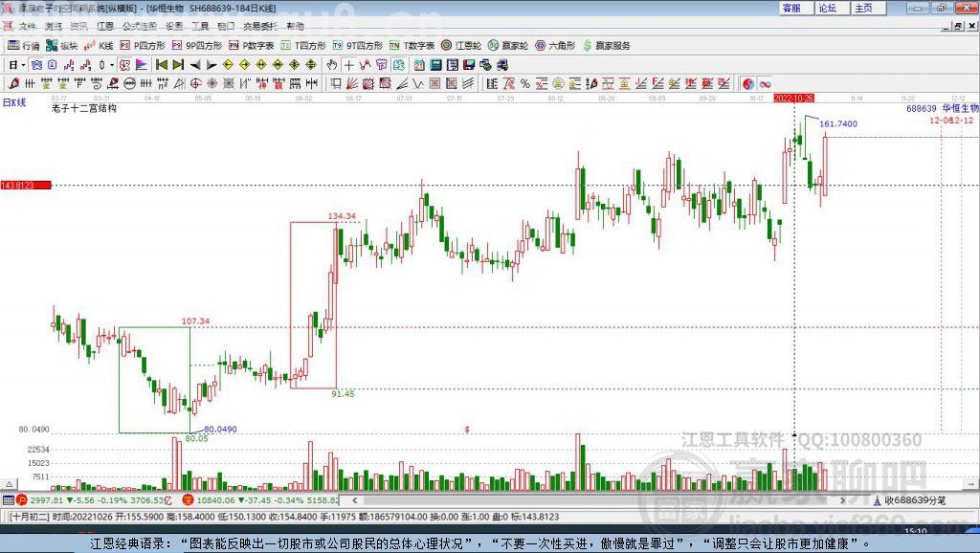Click the up-triangle expander below volume axis

point(10,484)
